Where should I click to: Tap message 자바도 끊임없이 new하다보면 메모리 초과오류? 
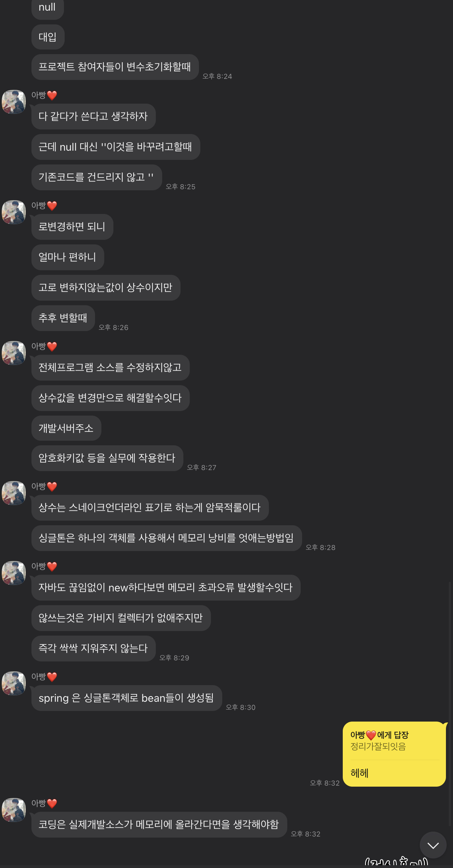tap(166, 588)
